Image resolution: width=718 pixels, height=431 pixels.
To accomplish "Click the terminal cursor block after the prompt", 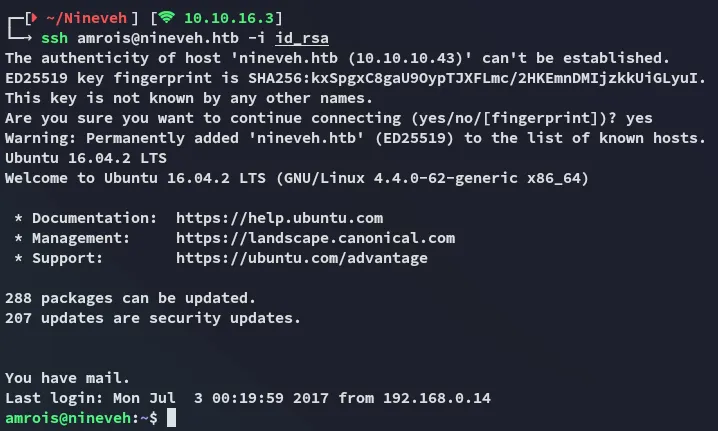I will pos(172,417).
